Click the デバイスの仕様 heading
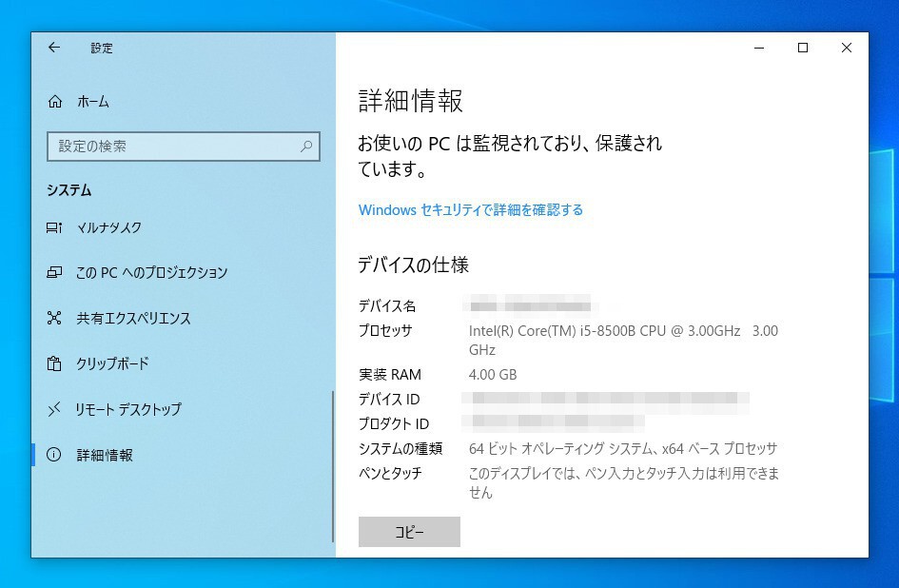 point(414,265)
